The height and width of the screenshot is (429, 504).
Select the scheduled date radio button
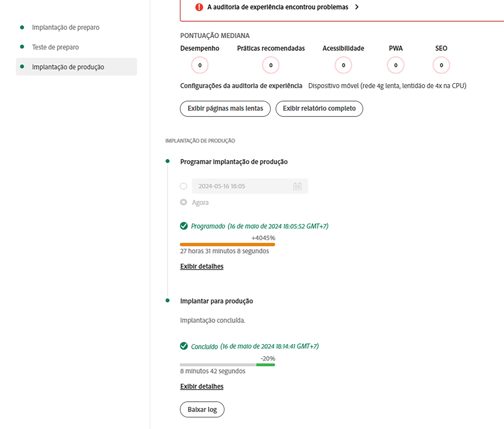pyautogui.click(x=183, y=186)
